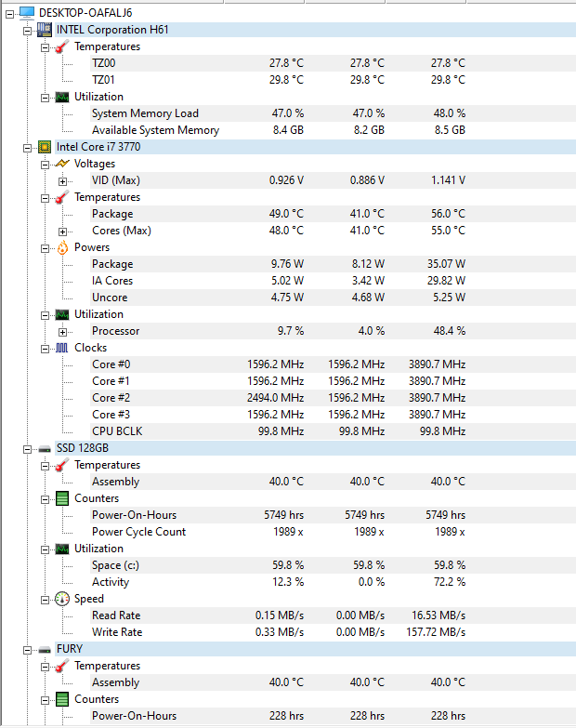Click the INTEL Corporation H61 motherboard icon

click(44, 29)
